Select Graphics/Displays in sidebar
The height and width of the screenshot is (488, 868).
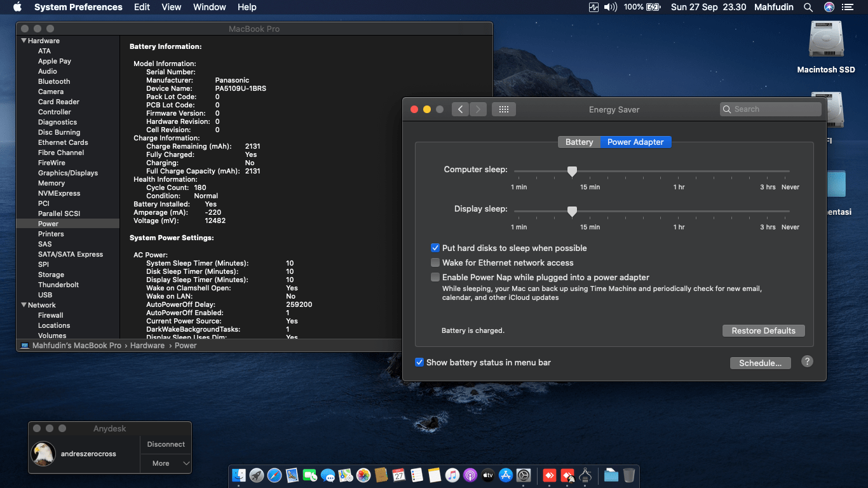pyautogui.click(x=68, y=173)
